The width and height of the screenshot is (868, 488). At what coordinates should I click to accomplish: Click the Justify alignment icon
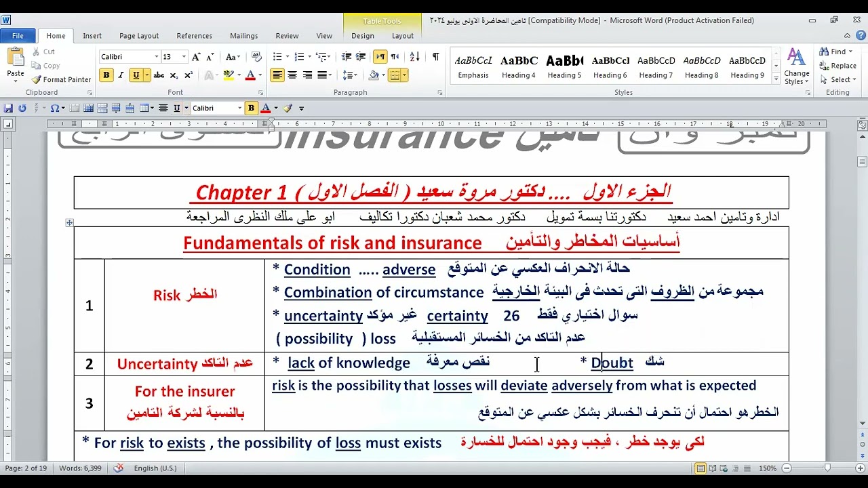tap(322, 75)
